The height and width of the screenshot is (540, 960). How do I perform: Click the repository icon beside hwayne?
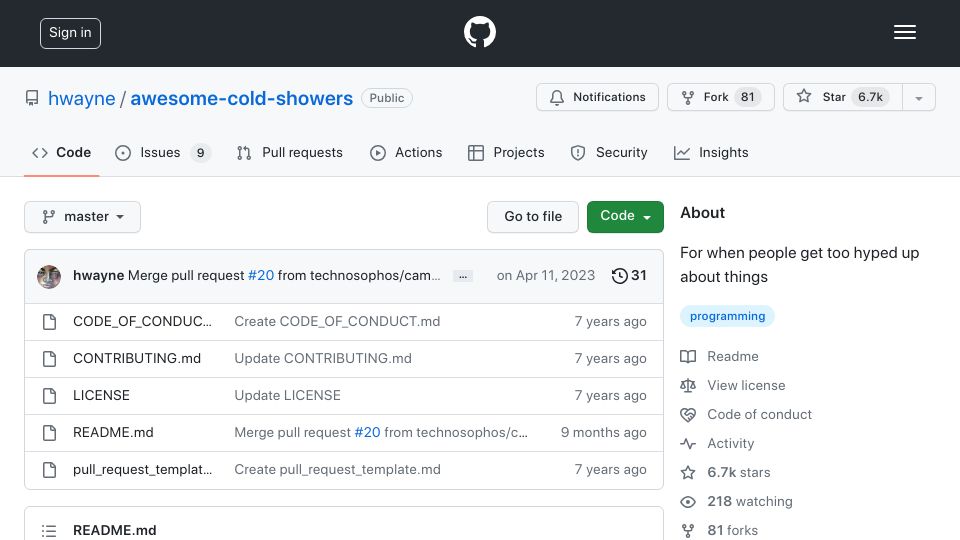click(x=32, y=98)
